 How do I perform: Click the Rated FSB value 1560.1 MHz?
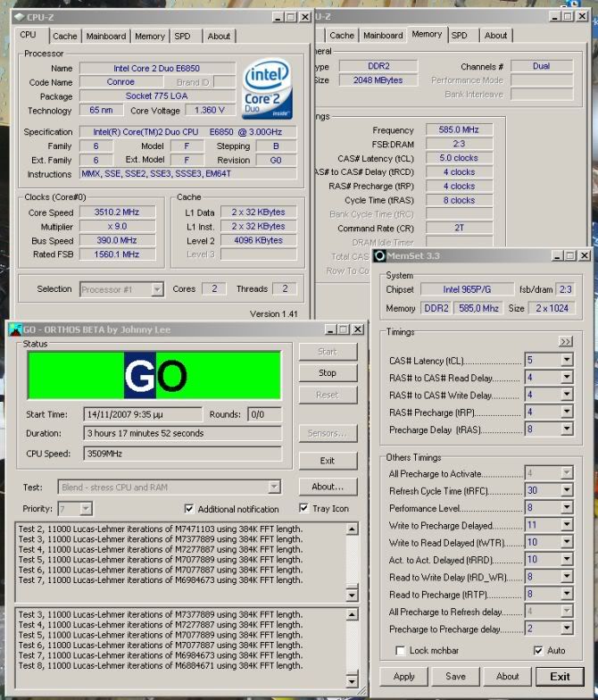[117, 254]
